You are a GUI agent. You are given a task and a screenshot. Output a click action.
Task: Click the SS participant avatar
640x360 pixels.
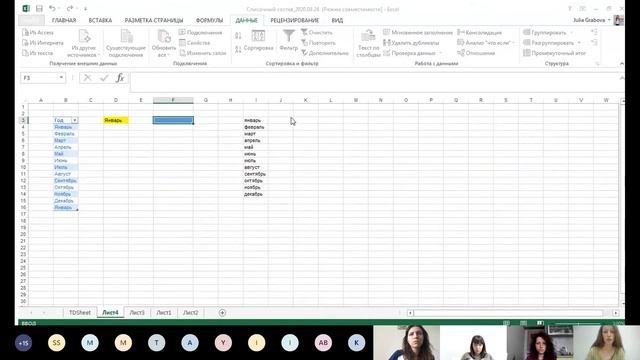click(56, 343)
